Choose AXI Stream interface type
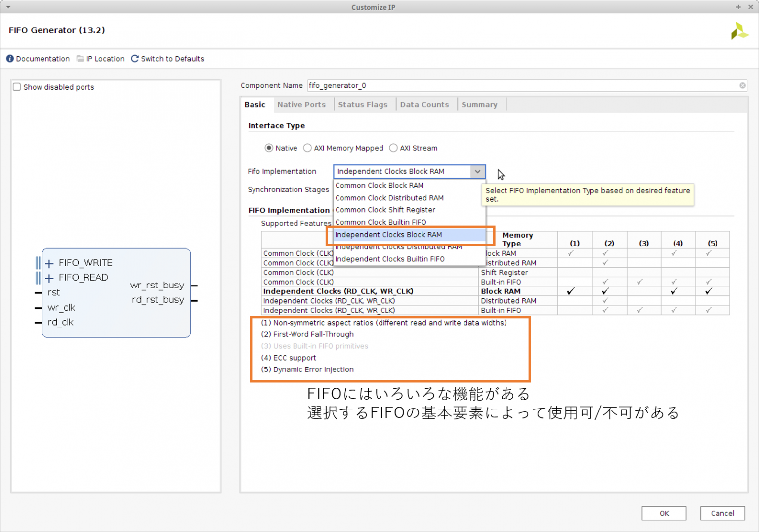 pos(393,148)
